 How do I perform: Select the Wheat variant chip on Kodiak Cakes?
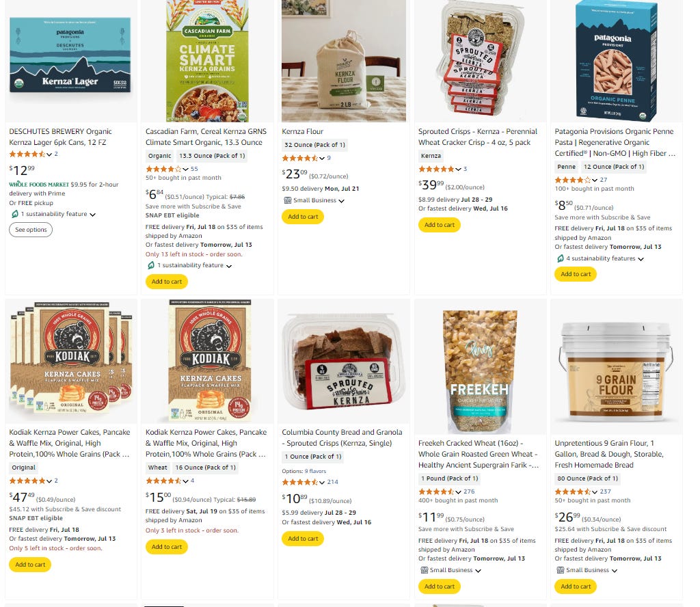pos(158,468)
